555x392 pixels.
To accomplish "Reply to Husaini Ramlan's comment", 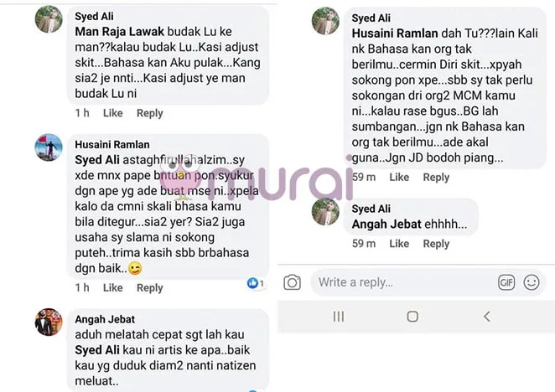I will pyautogui.click(x=150, y=288).
